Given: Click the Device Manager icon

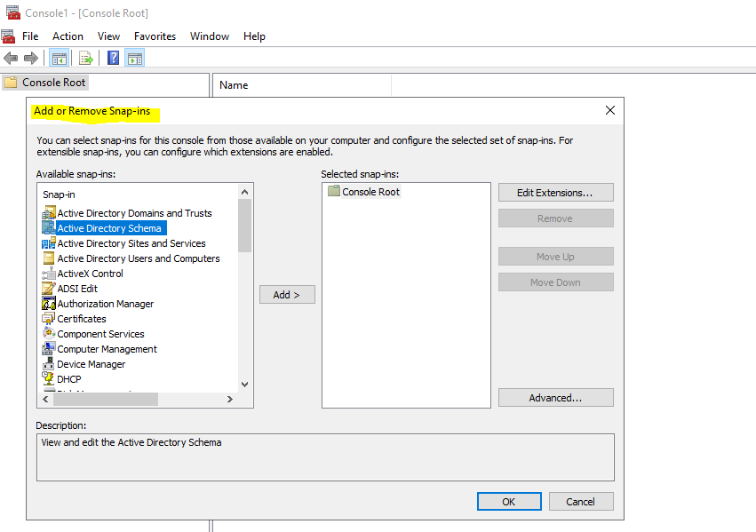Looking at the screenshot, I should click(49, 364).
